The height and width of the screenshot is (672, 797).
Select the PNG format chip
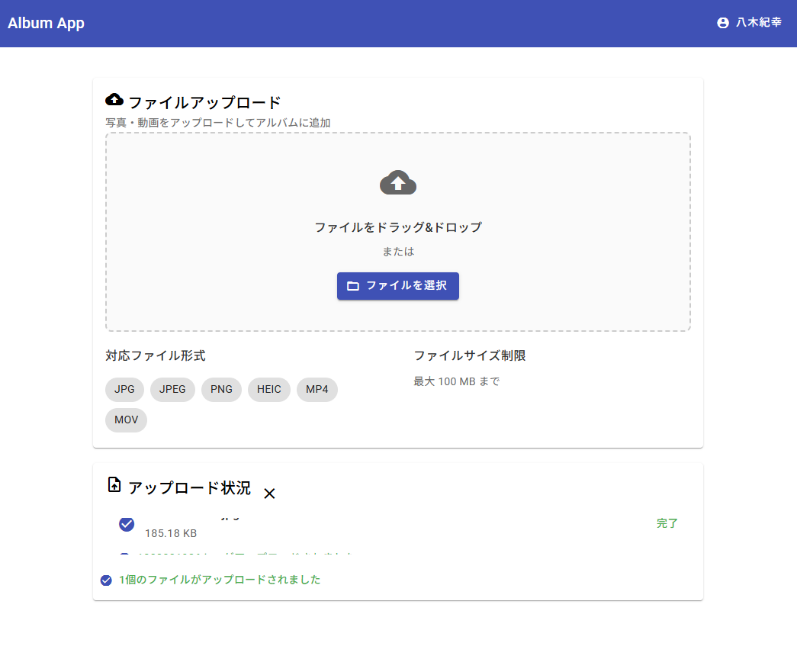(x=221, y=389)
